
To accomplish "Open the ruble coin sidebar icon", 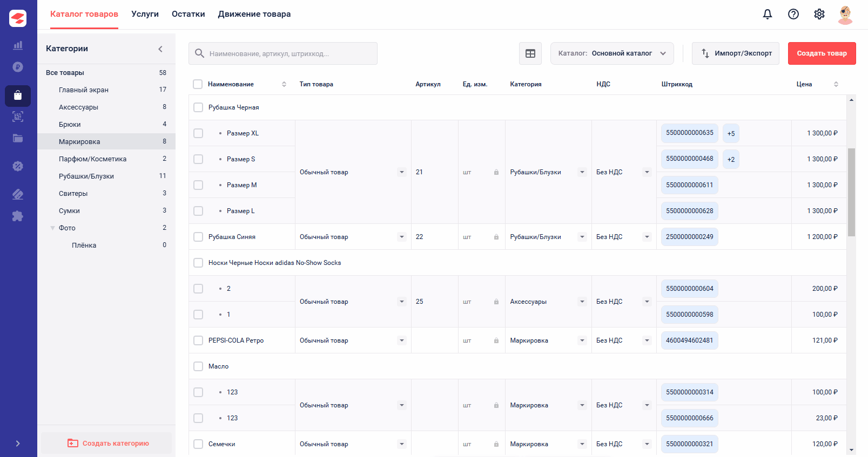I will [18, 67].
